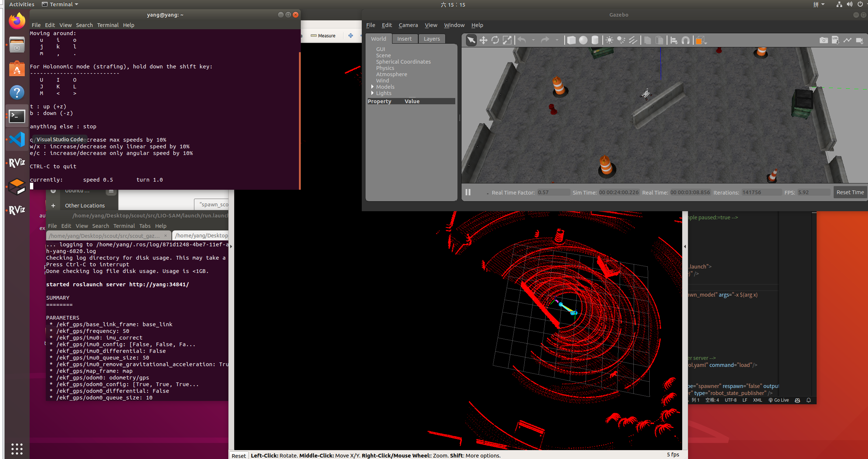Activate the Translate mode tool in Gazebo
The width and height of the screenshot is (868, 459).
pos(483,40)
